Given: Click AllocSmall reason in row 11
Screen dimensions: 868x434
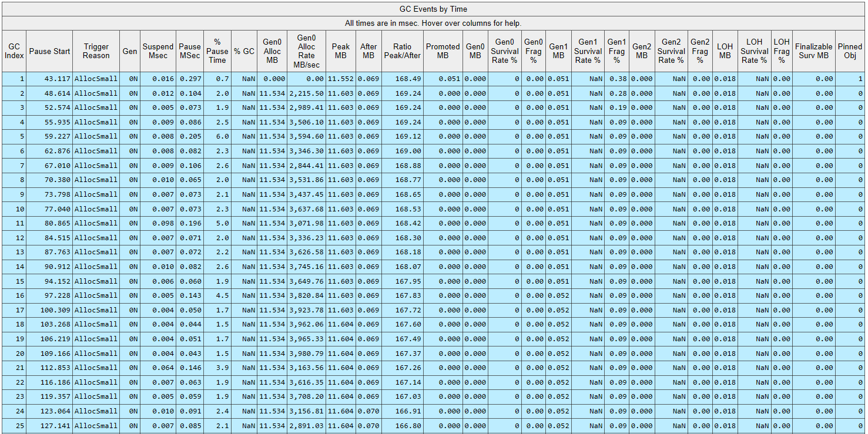Looking at the screenshot, I should [x=96, y=223].
